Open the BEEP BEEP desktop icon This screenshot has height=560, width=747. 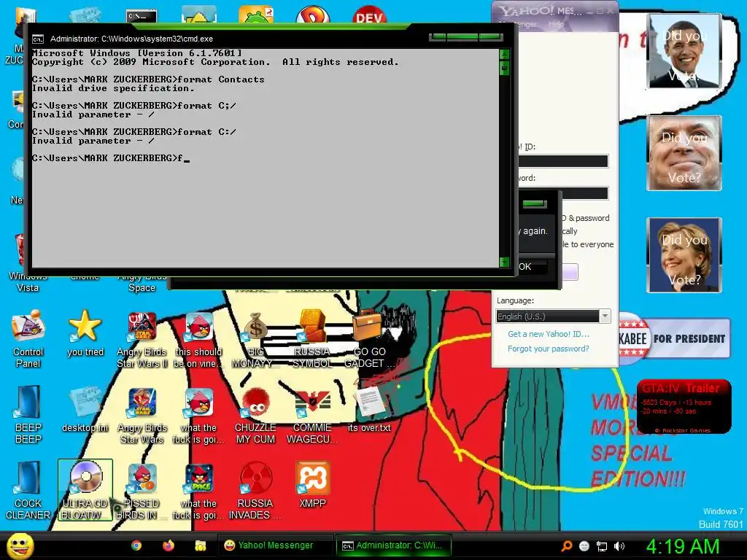[x=28, y=414]
